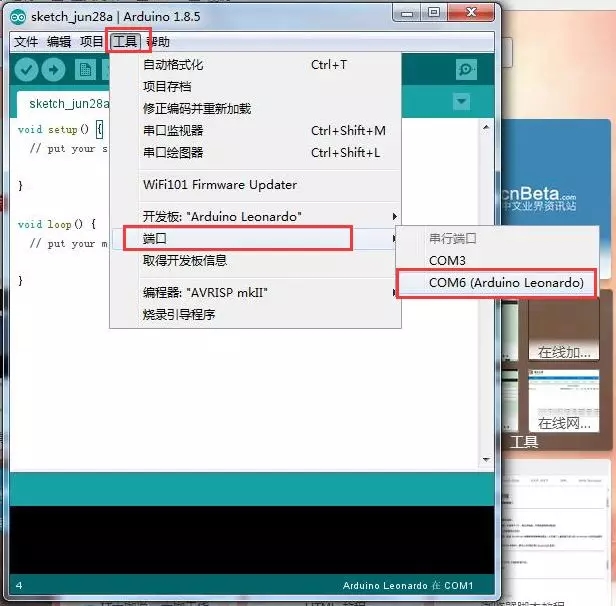Screen dimensions: 616x606
Task: Expand the 编程器 AVRISP mkII submenu
Action: tap(255, 293)
